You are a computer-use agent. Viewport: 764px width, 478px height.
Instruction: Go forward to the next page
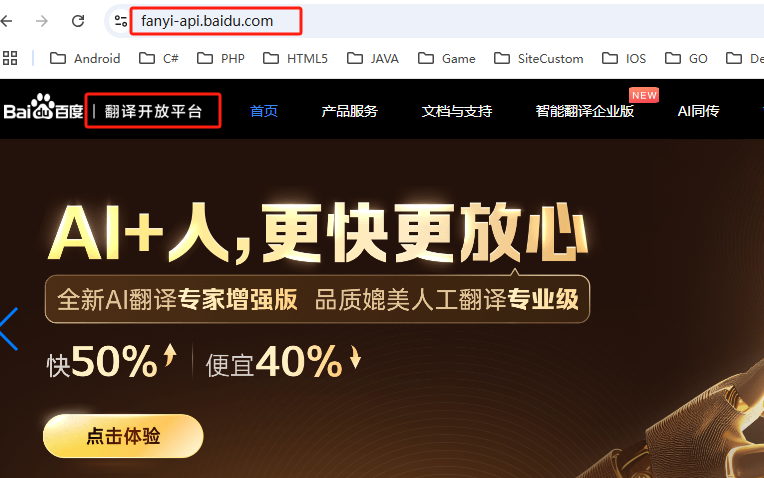click(42, 21)
